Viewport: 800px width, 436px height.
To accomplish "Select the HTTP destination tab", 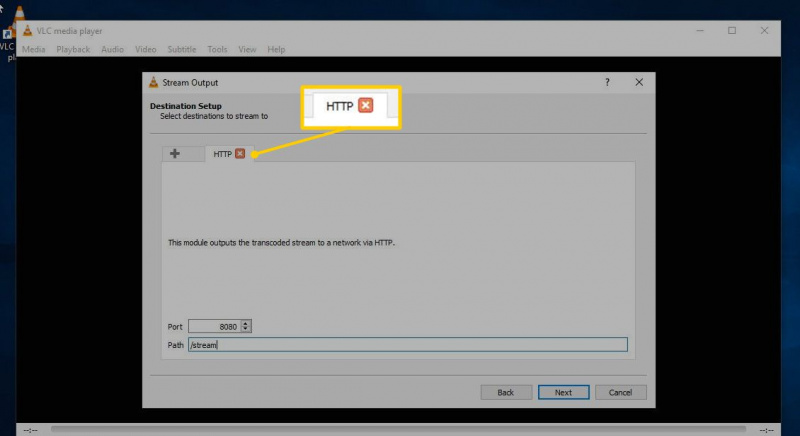I will tap(222, 154).
